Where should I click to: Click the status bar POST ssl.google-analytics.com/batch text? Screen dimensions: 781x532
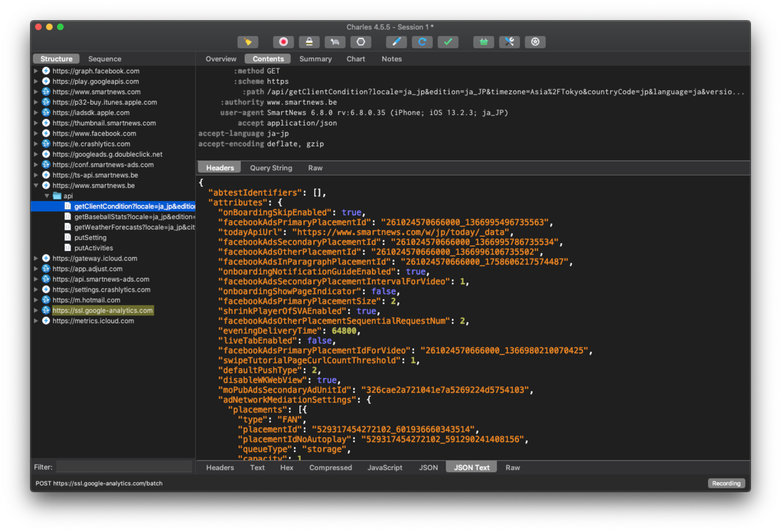(x=100, y=483)
